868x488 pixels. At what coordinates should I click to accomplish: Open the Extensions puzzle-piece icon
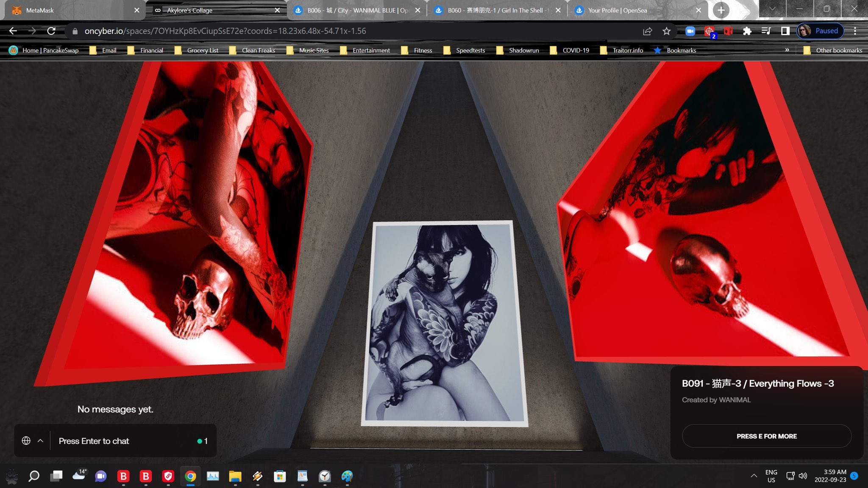747,31
